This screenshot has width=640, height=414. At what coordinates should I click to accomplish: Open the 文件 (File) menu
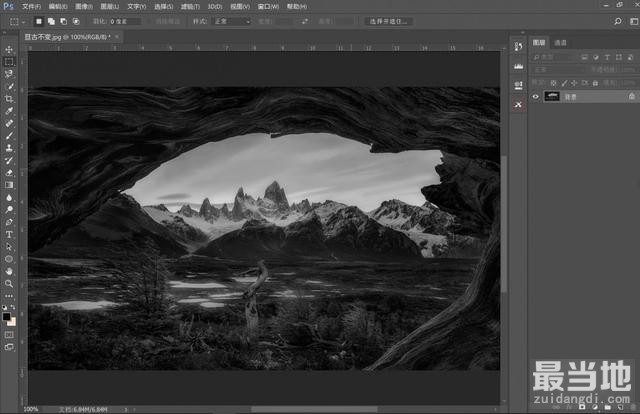pos(31,6)
